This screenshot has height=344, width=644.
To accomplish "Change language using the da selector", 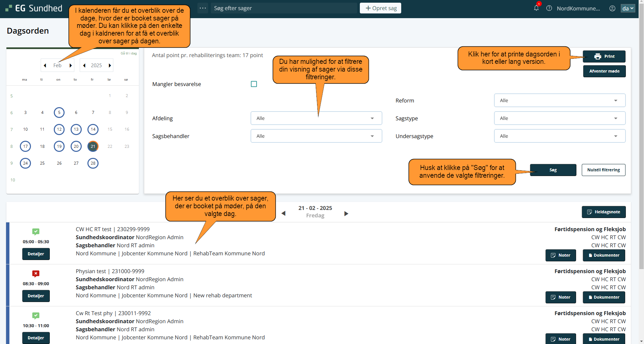I will pos(628,8).
